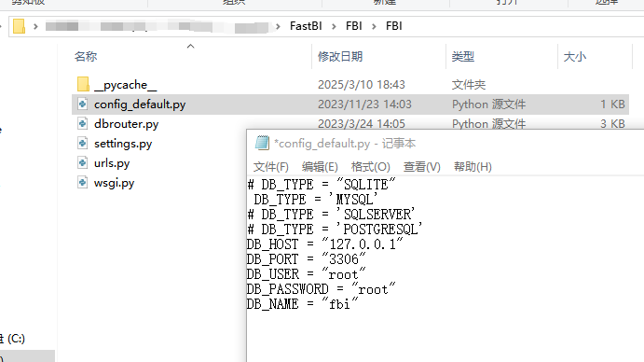Go to the first FBI breadcrumb segment
Screen dimensions: 644x362
353,26
